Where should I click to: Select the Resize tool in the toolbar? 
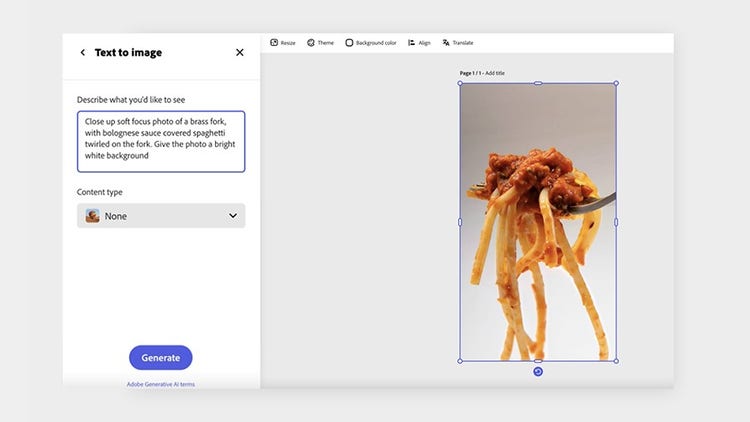283,43
